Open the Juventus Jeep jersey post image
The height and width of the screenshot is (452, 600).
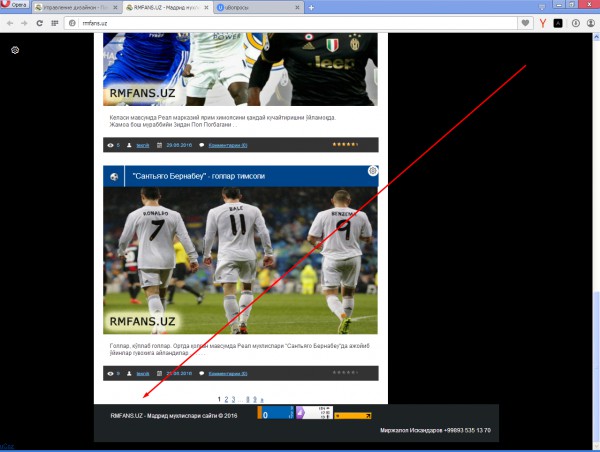coord(240,69)
